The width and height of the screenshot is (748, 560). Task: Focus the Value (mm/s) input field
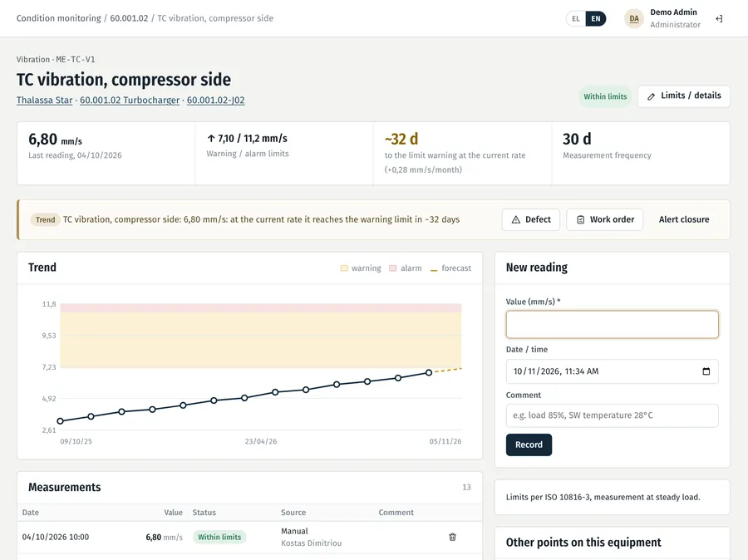point(612,324)
